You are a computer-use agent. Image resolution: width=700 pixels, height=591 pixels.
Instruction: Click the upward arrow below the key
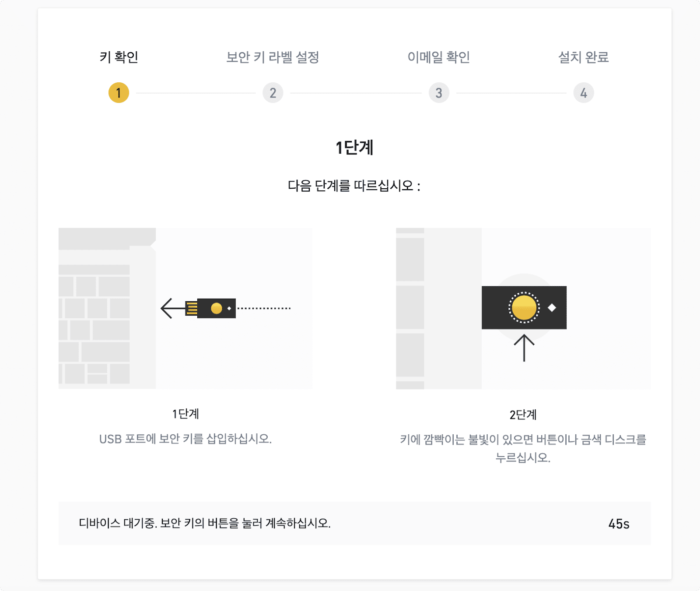pyautogui.click(x=524, y=348)
